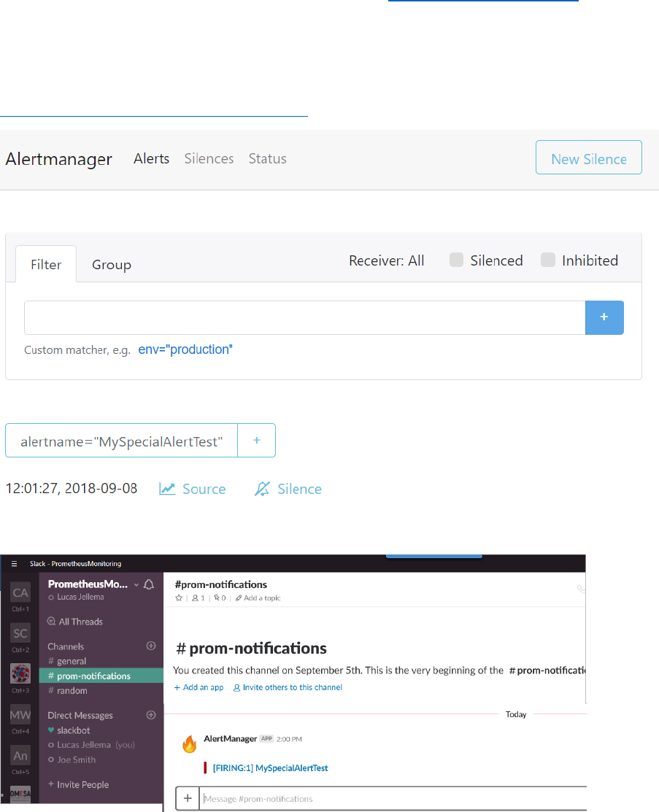This screenshot has width=659, height=812.
Task: Click the add direct message plus icon
Action: pos(151,715)
